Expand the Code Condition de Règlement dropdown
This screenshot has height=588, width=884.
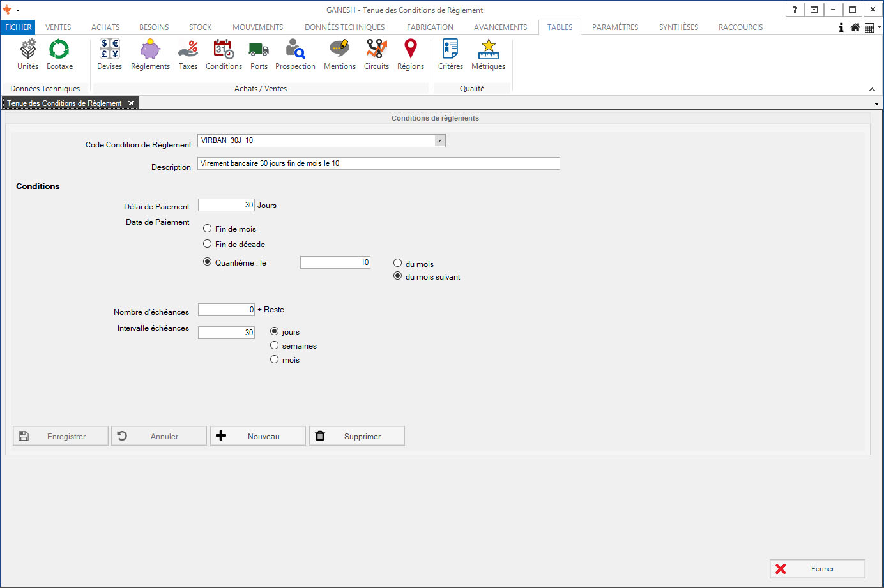coord(439,140)
